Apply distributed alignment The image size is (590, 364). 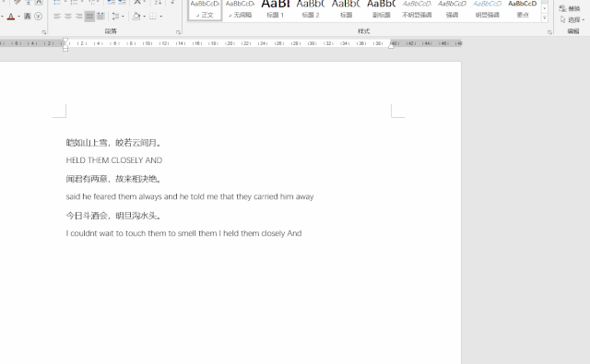click(100, 17)
